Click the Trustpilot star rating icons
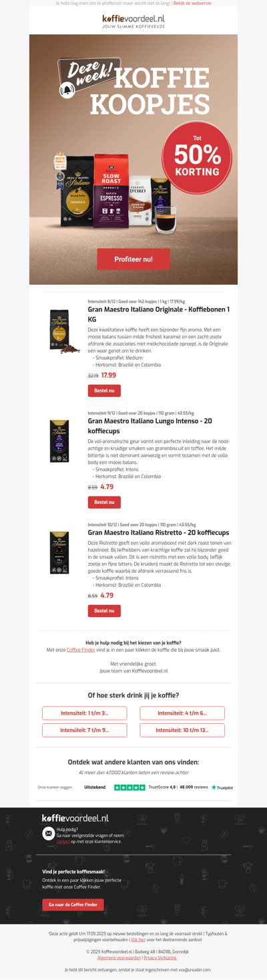The image size is (267, 980). pos(129,787)
